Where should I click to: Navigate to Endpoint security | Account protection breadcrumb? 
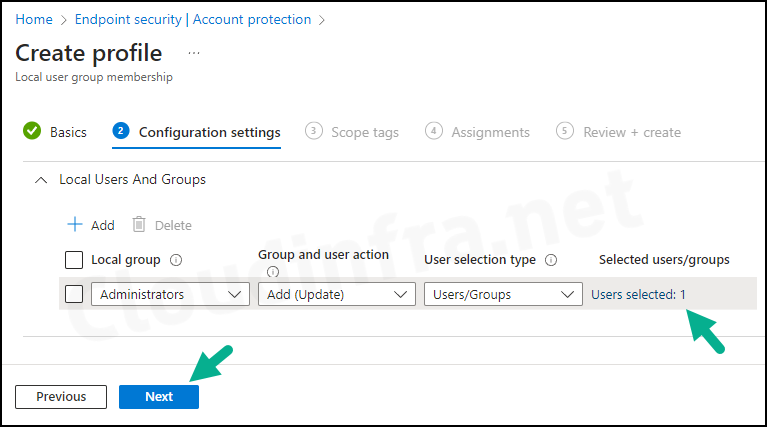[x=193, y=20]
